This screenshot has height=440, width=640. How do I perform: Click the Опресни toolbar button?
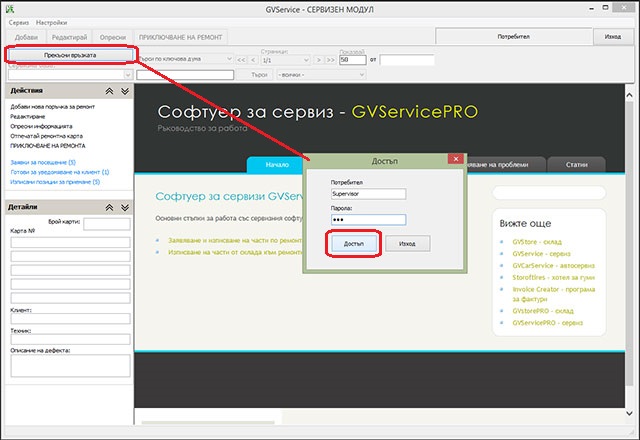pyautogui.click(x=113, y=37)
